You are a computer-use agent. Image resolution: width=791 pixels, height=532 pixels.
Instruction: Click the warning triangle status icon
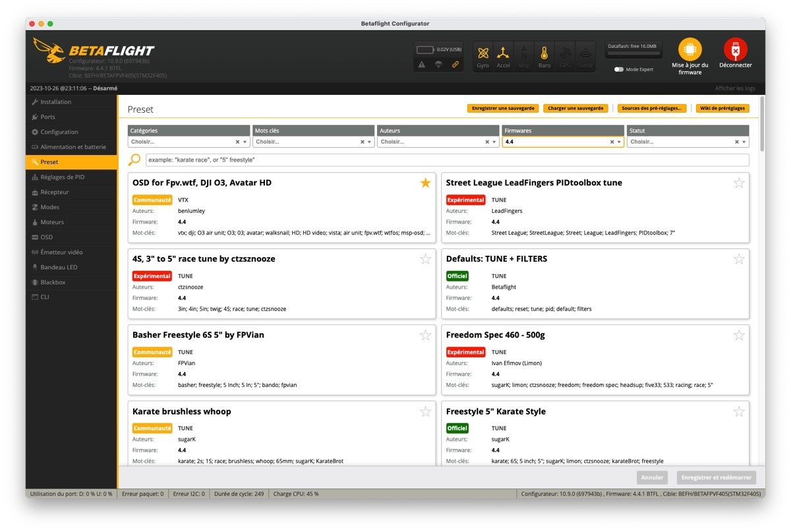pos(422,64)
